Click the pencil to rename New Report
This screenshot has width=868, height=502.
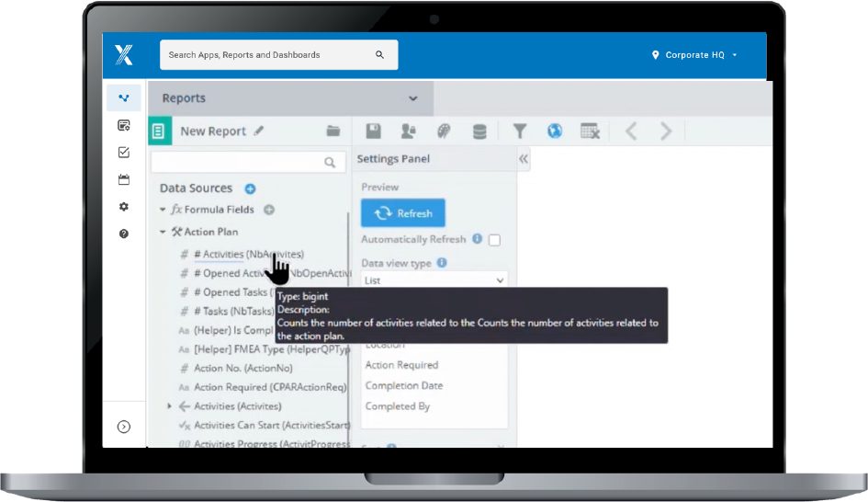click(x=259, y=131)
